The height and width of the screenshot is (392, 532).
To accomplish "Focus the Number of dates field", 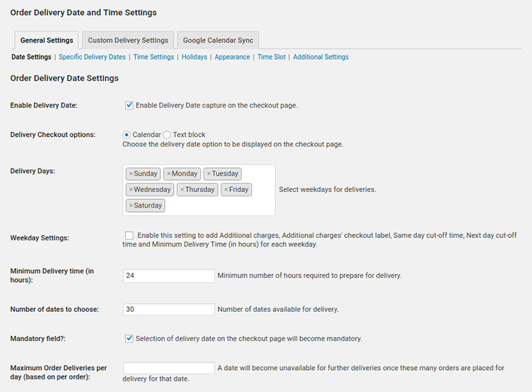I will pyautogui.click(x=169, y=309).
